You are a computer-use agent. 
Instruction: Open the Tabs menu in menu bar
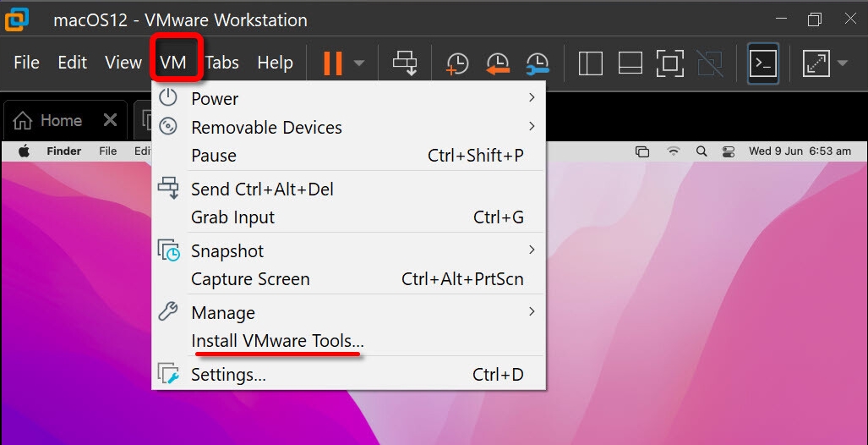(x=222, y=63)
